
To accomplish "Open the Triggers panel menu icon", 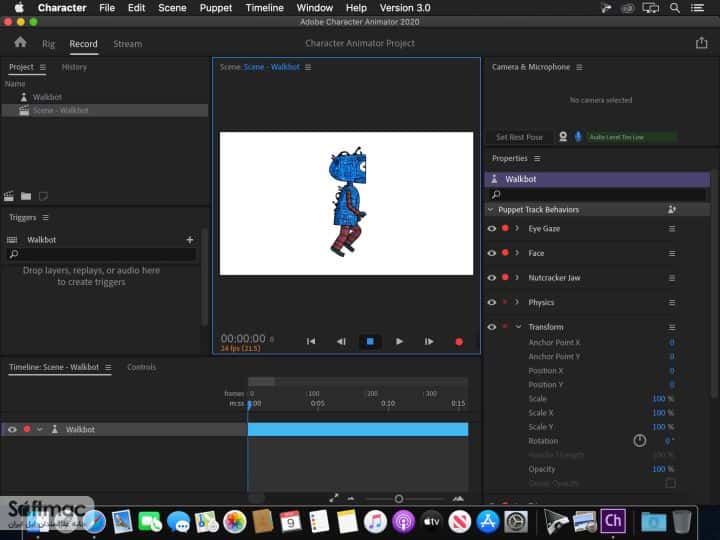I will [45, 218].
